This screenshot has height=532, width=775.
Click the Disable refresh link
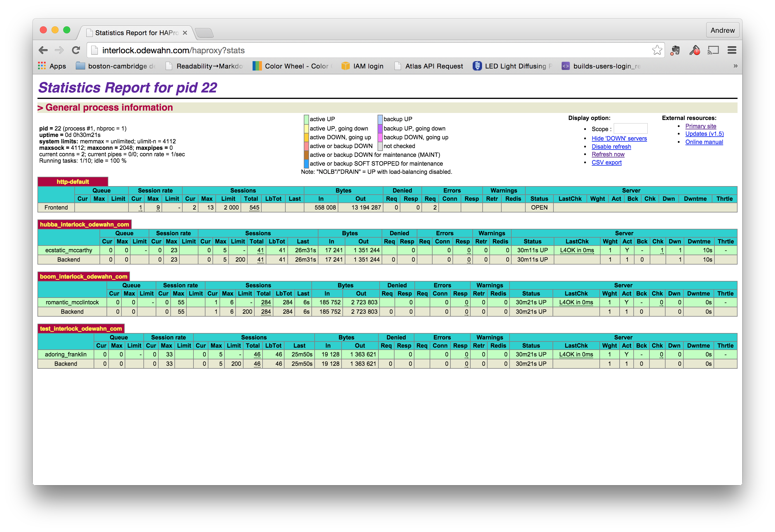611,147
